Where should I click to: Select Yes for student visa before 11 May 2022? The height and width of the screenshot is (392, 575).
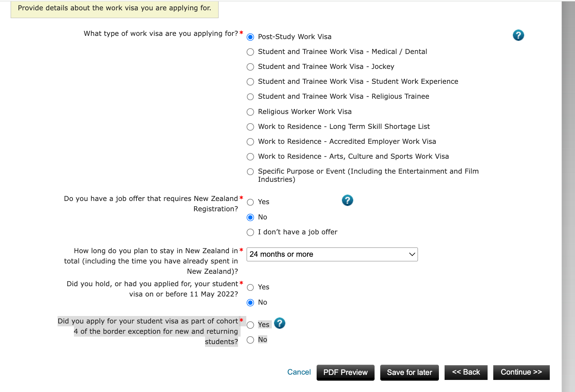pyautogui.click(x=251, y=287)
